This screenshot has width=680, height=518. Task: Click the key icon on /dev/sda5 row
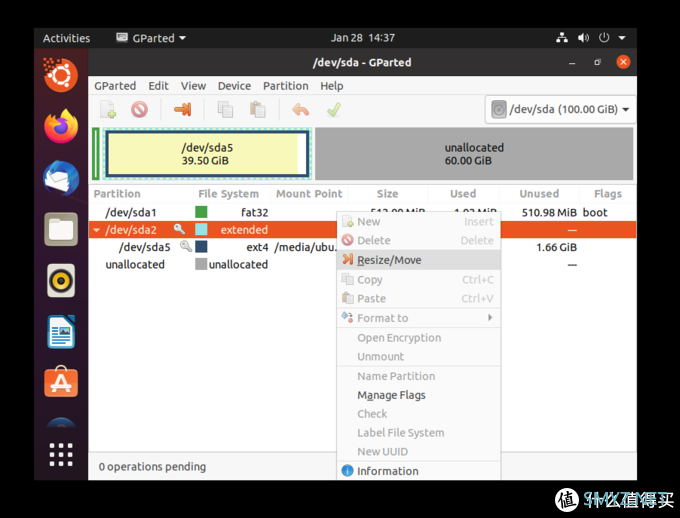pyautogui.click(x=186, y=246)
